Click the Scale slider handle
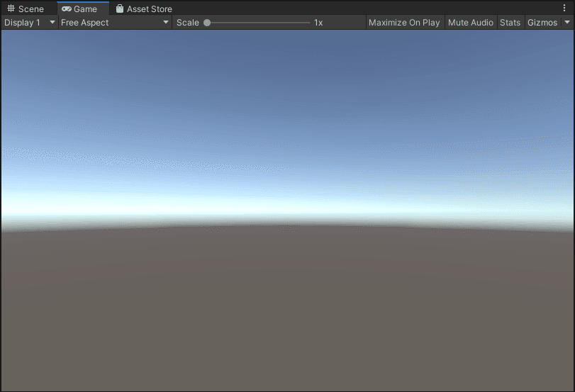The height and width of the screenshot is (392, 575). point(207,23)
